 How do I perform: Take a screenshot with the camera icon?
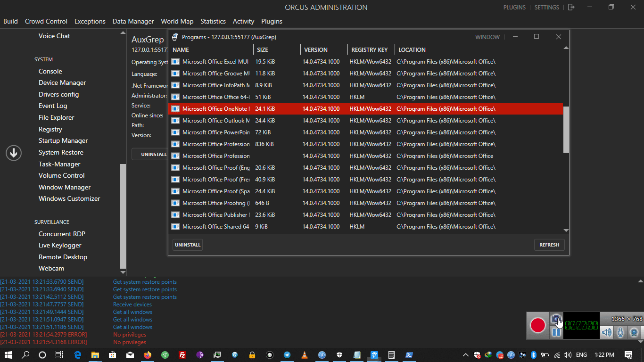tap(555, 319)
